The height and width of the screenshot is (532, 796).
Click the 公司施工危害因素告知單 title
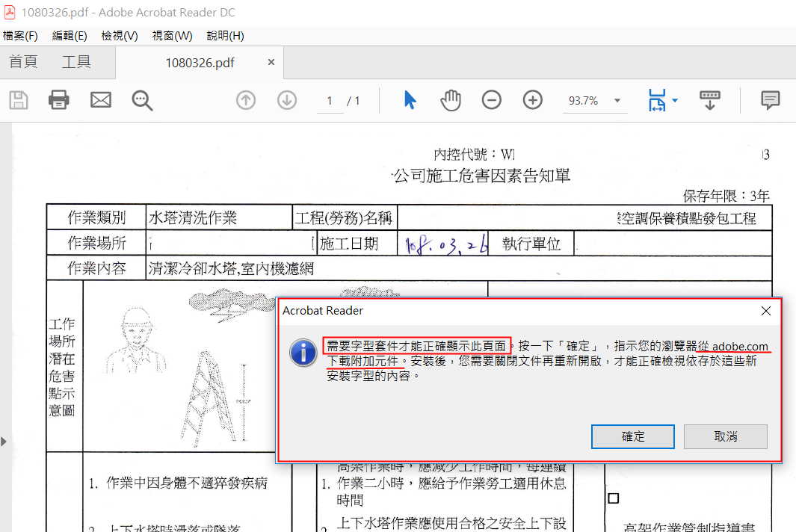coord(481,176)
